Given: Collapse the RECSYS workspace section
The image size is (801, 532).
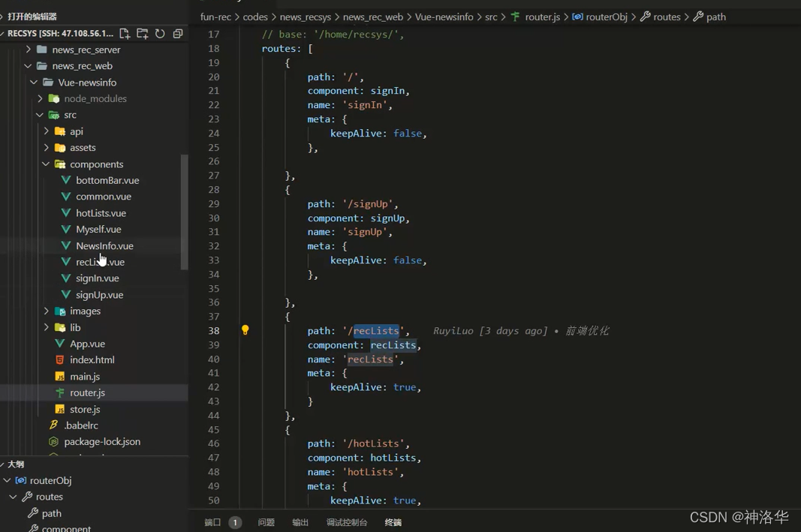Looking at the screenshot, I should pyautogui.click(x=2, y=34).
